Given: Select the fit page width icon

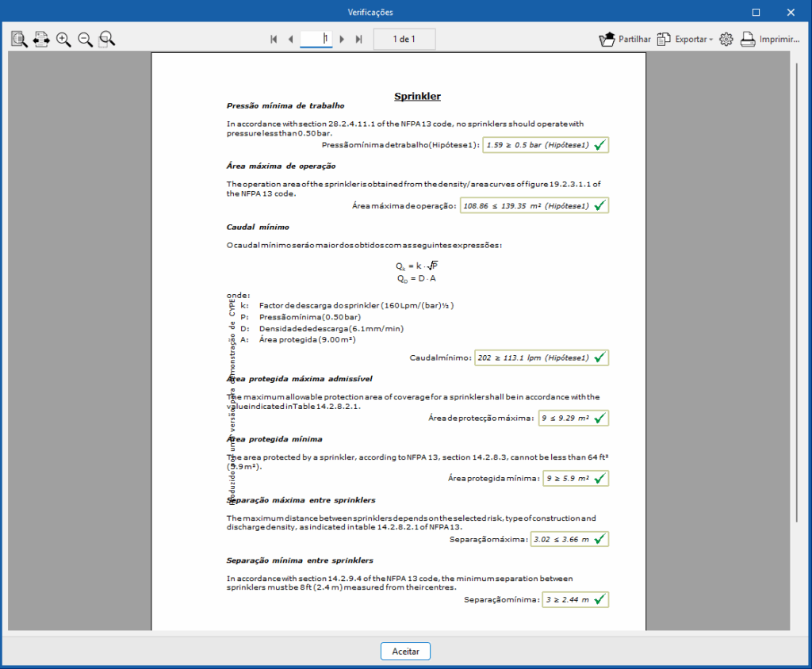Looking at the screenshot, I should click(41, 39).
